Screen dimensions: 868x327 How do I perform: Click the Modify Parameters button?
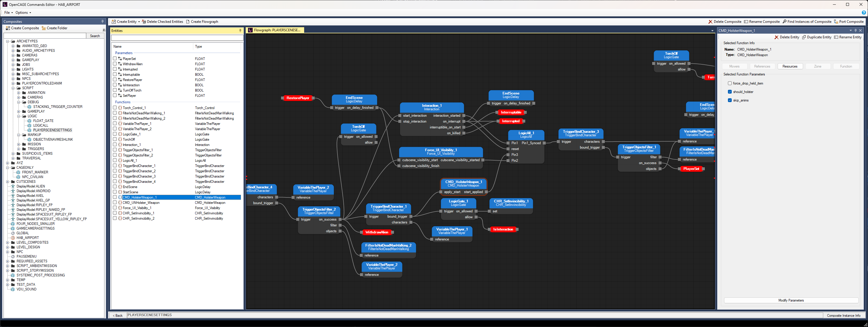790,300
